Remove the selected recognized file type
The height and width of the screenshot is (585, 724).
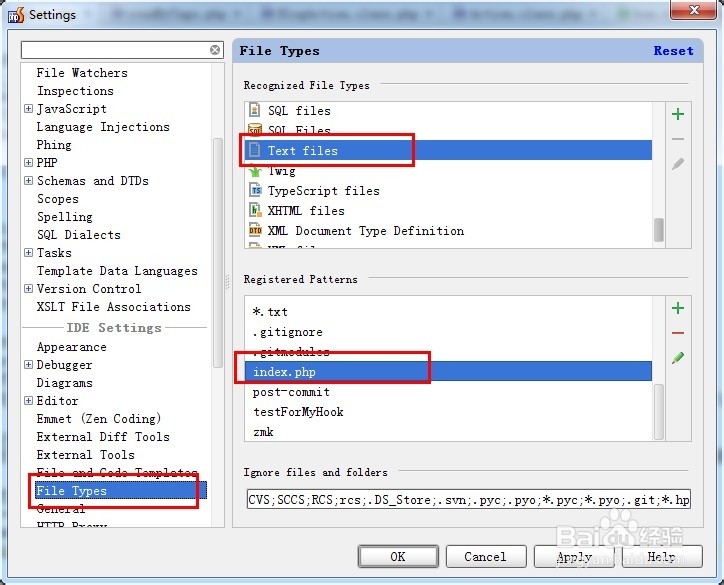[x=677, y=139]
